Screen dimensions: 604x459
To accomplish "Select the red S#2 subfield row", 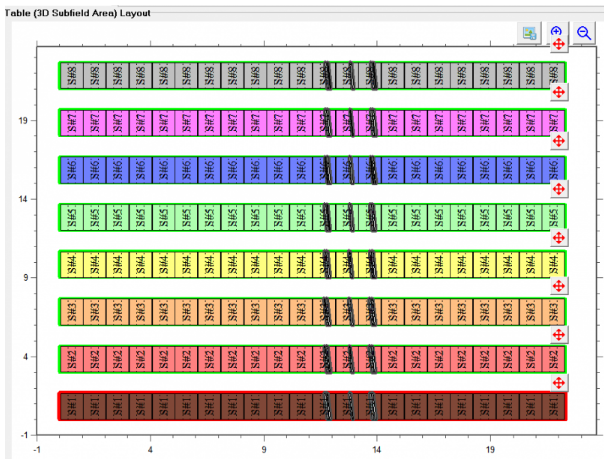I will point(250,358).
